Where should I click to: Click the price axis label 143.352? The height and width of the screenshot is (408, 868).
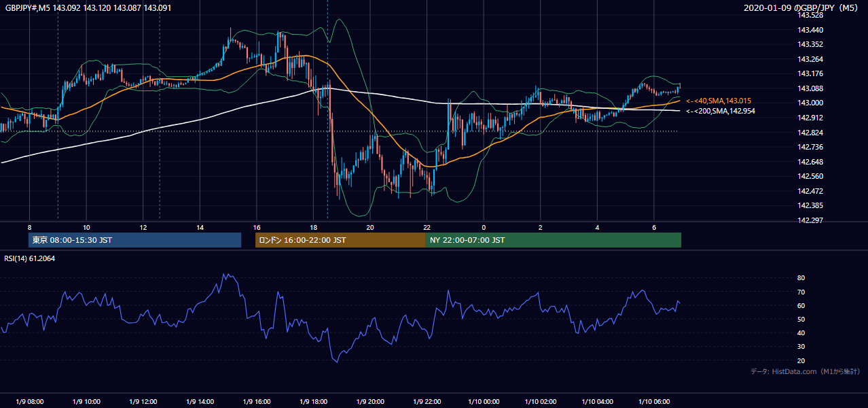(810, 45)
